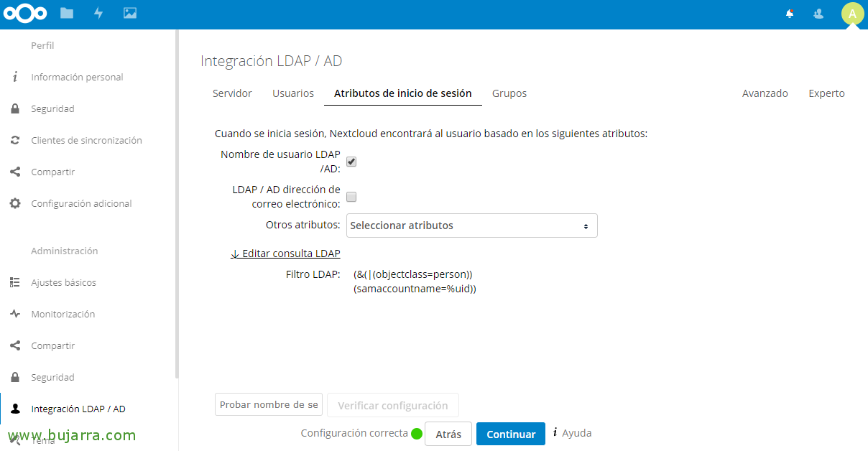Click the share icon under Perfil
Viewport: 868px width, 451px height.
point(14,172)
